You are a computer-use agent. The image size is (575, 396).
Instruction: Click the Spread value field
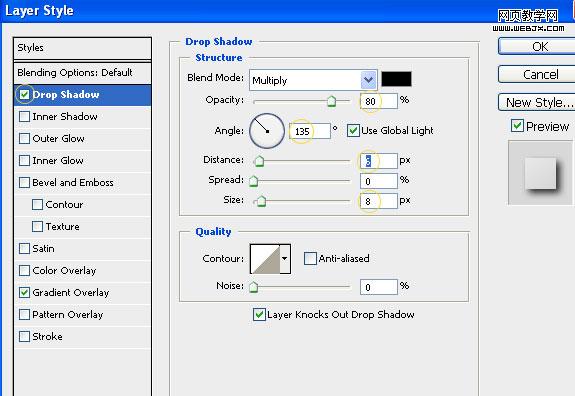pyautogui.click(x=379, y=181)
